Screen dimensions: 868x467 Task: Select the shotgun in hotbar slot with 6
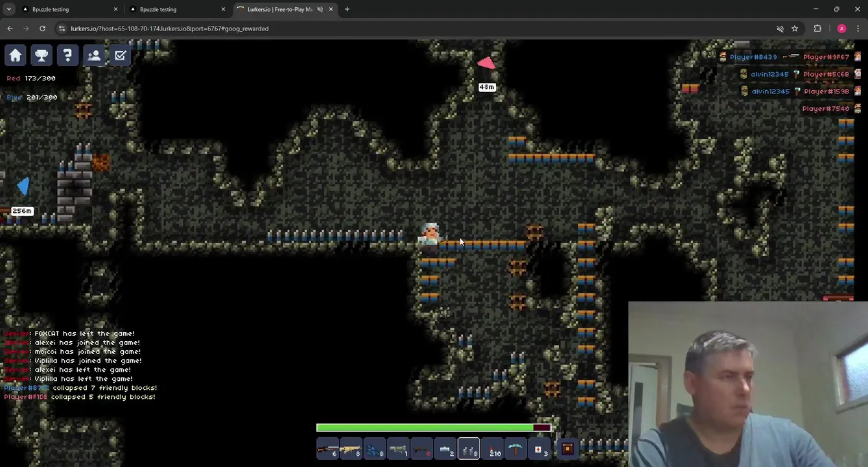[x=328, y=449]
